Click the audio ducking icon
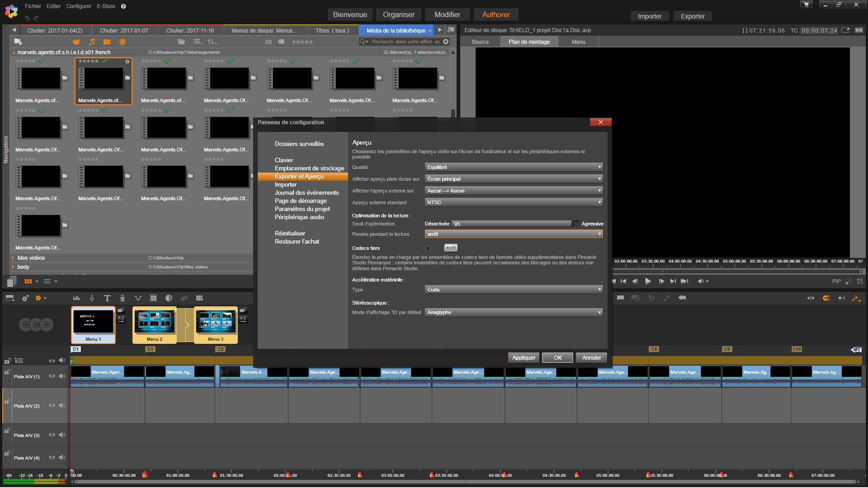Image resolution: width=868 pixels, height=488 pixels. (x=138, y=298)
